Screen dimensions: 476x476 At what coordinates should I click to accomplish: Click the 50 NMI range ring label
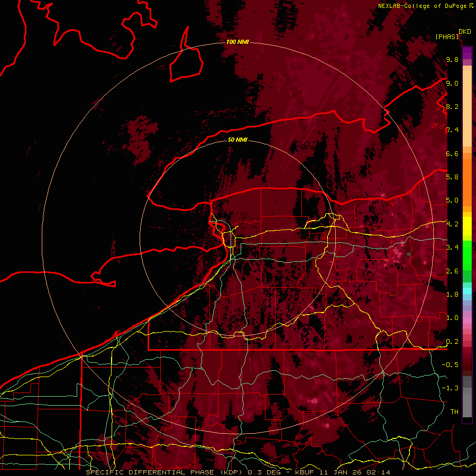(x=237, y=140)
